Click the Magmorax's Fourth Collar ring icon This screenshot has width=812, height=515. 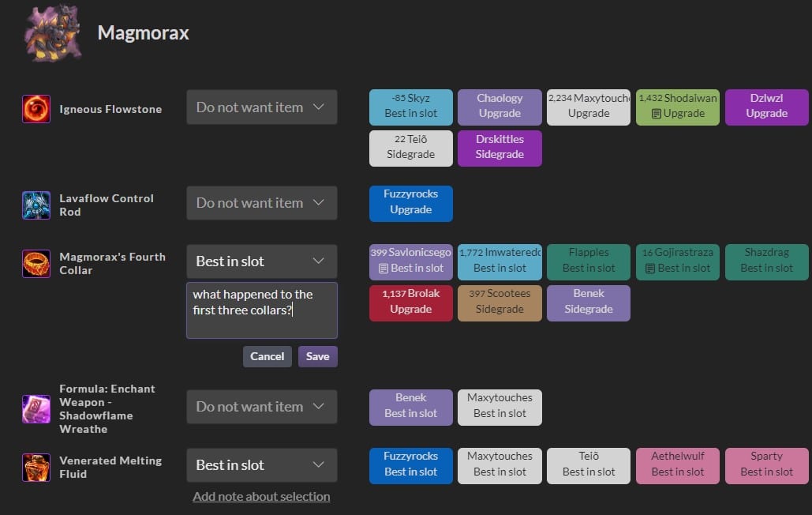coord(36,261)
